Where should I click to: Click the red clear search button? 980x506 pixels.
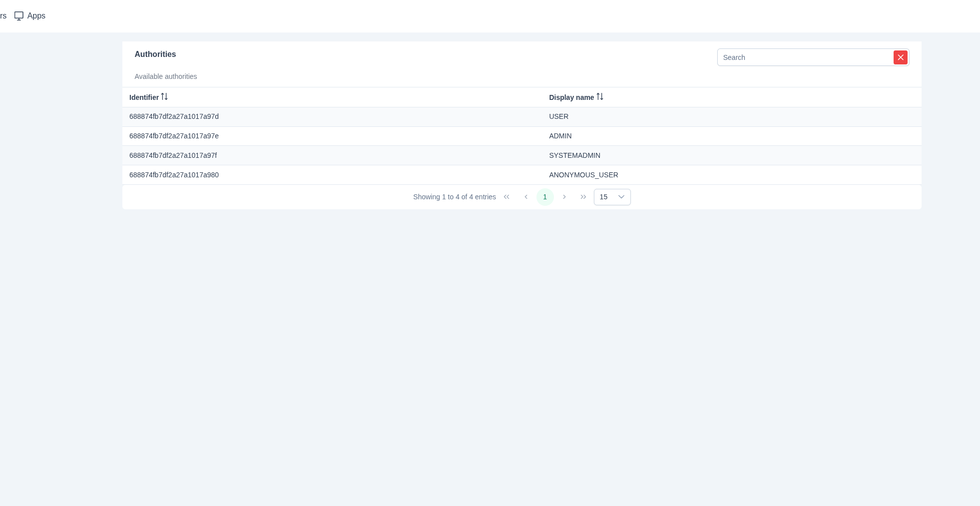pyautogui.click(x=900, y=57)
